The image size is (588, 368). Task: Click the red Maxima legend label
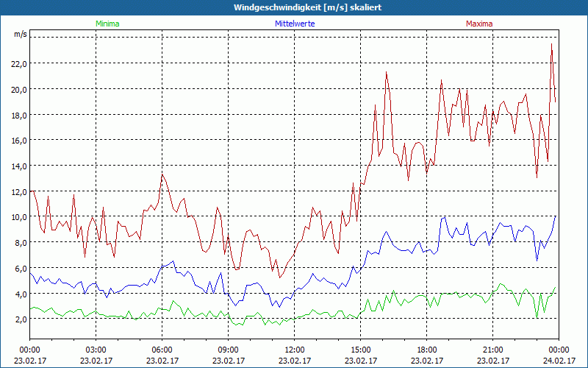coord(479,24)
